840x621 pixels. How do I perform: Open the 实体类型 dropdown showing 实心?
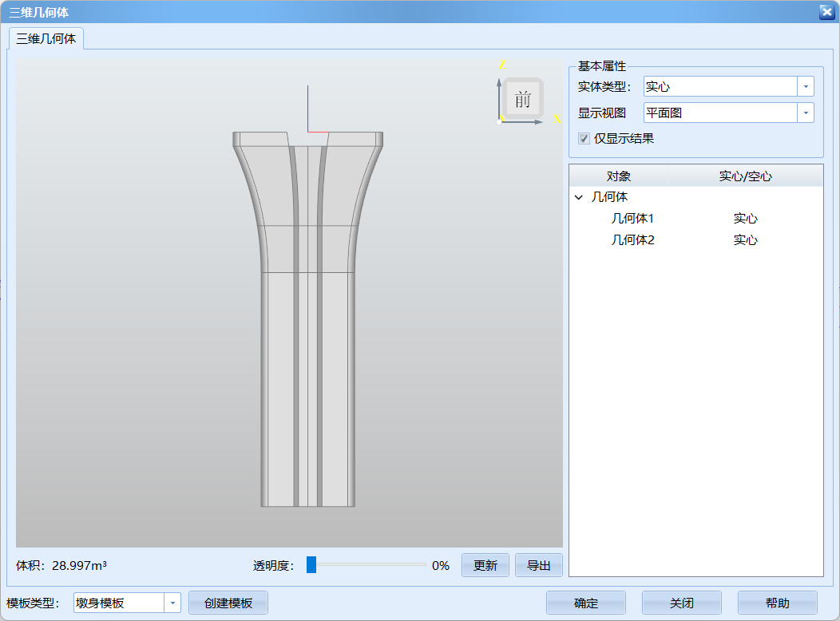click(806, 86)
